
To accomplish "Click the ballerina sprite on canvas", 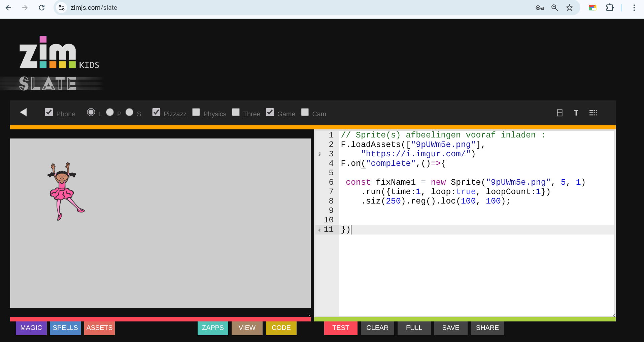I will coord(64,190).
